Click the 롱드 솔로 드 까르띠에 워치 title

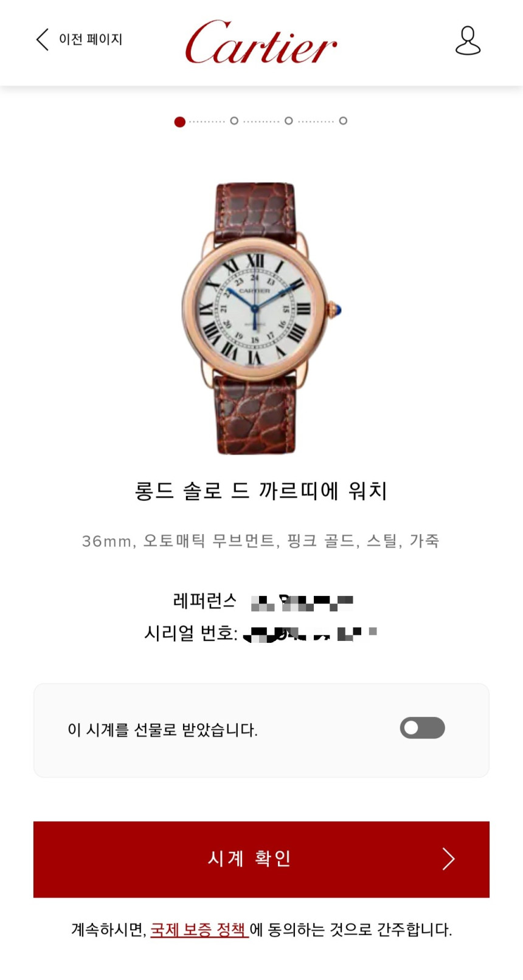click(261, 490)
